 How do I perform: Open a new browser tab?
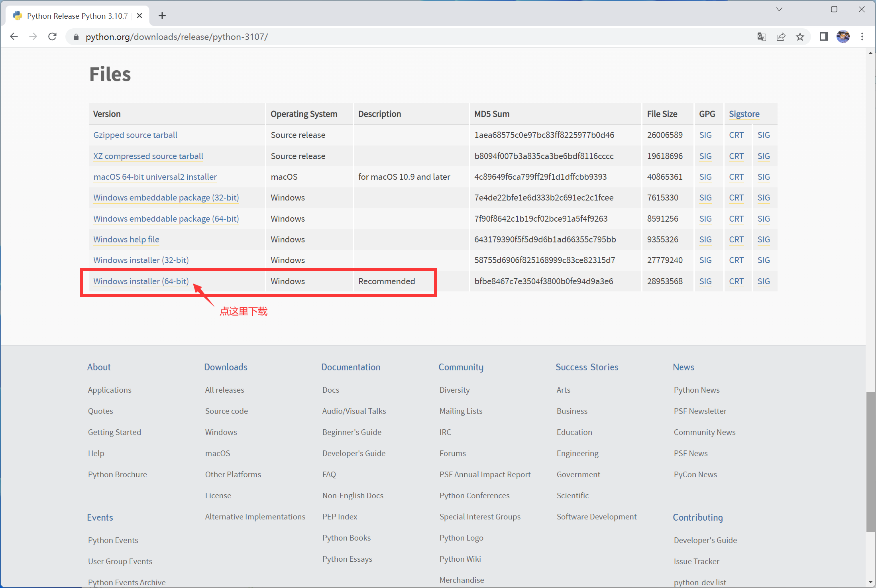pyautogui.click(x=162, y=16)
